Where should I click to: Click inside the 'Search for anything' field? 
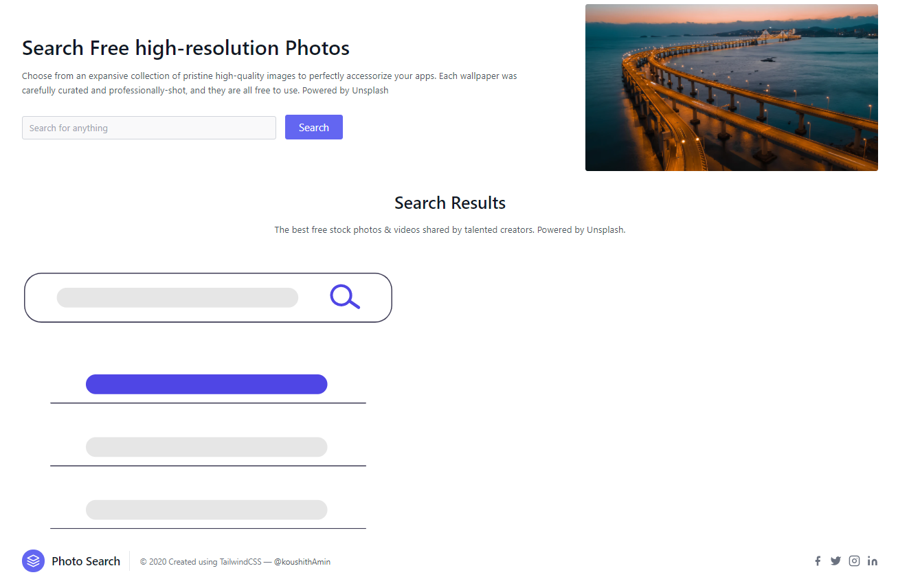148,128
